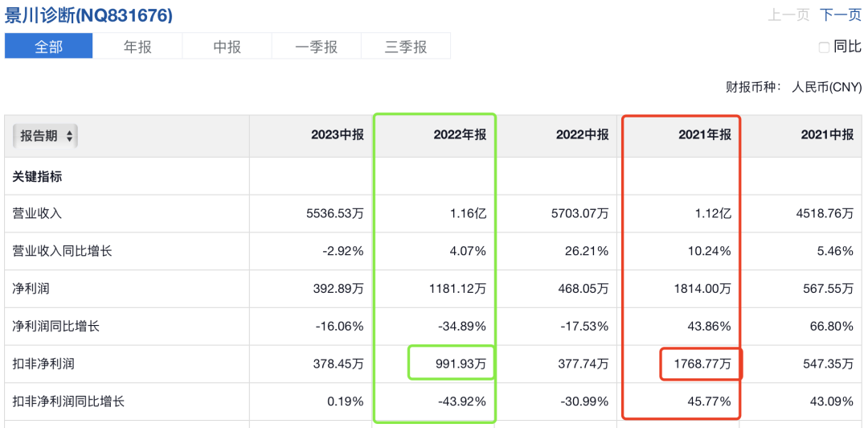This screenshot has height=428, width=868.
Task: Select the 2022年报 column header
Action: (x=460, y=135)
